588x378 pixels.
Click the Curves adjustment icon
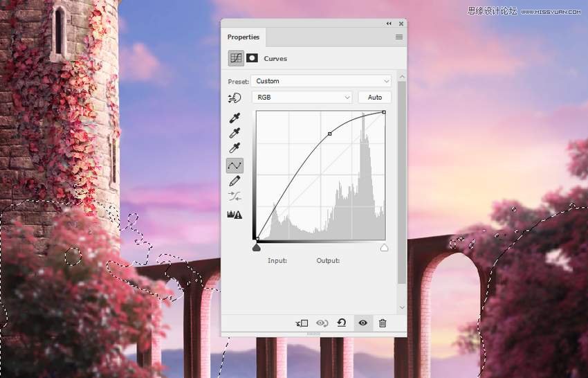click(236, 58)
